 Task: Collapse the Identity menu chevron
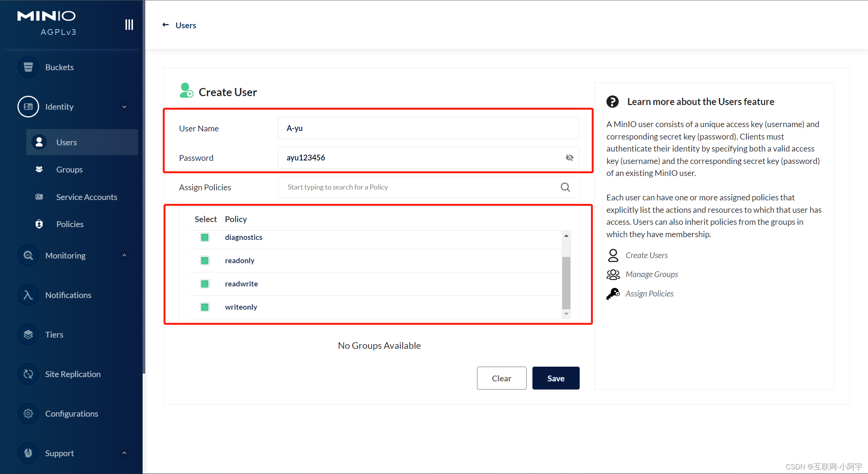(x=124, y=107)
